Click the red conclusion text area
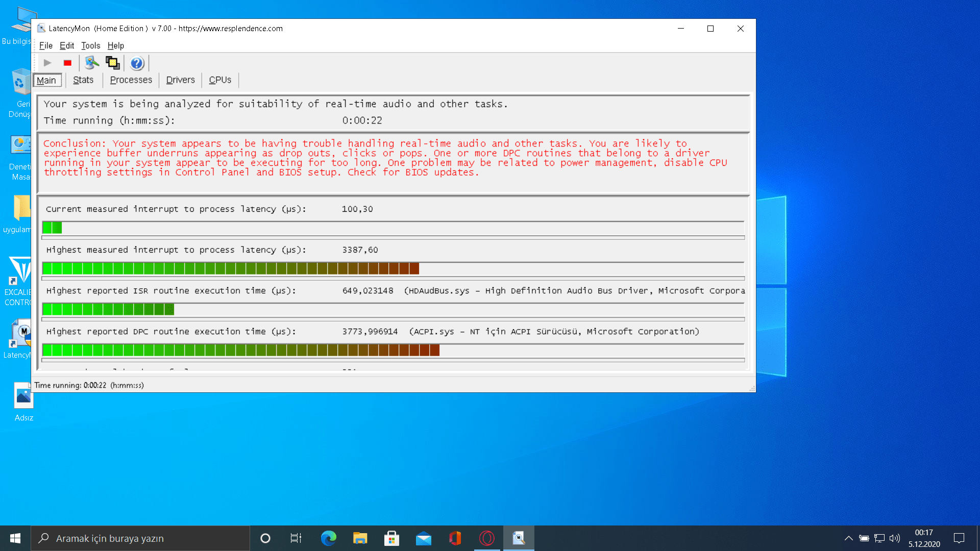This screenshot has width=980, height=551. [x=385, y=158]
